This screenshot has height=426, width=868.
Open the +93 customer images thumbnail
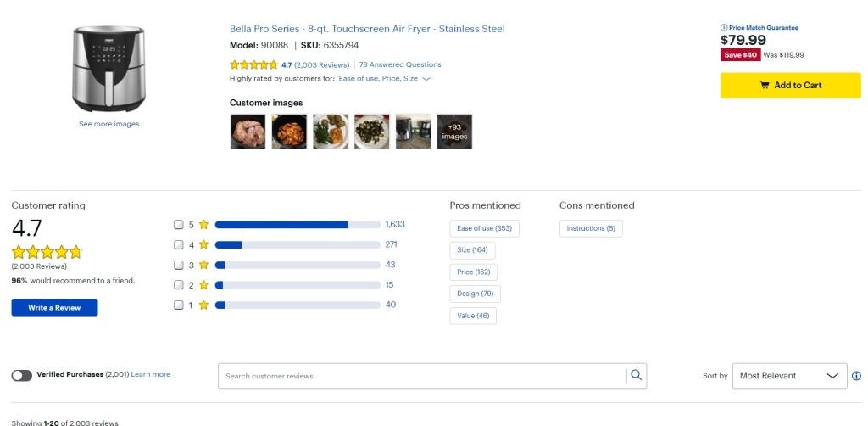tap(454, 132)
